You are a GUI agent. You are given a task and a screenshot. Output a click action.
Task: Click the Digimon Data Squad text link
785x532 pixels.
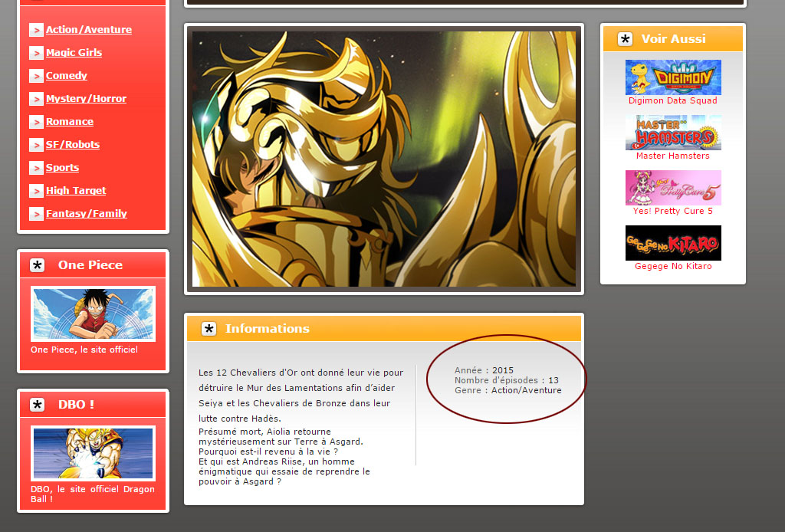click(x=673, y=100)
